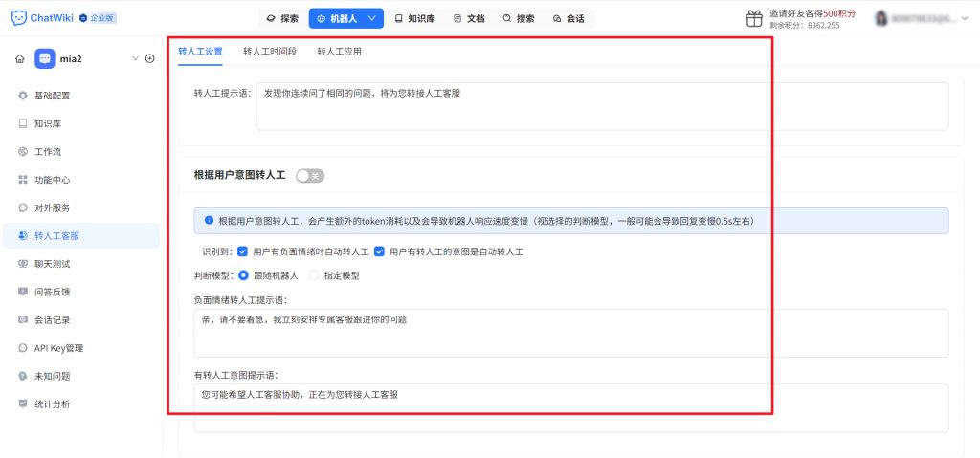Screen dimensions: 980x458
Task: Click the 问答反馈 sidebar icon
Action: click(x=23, y=292)
